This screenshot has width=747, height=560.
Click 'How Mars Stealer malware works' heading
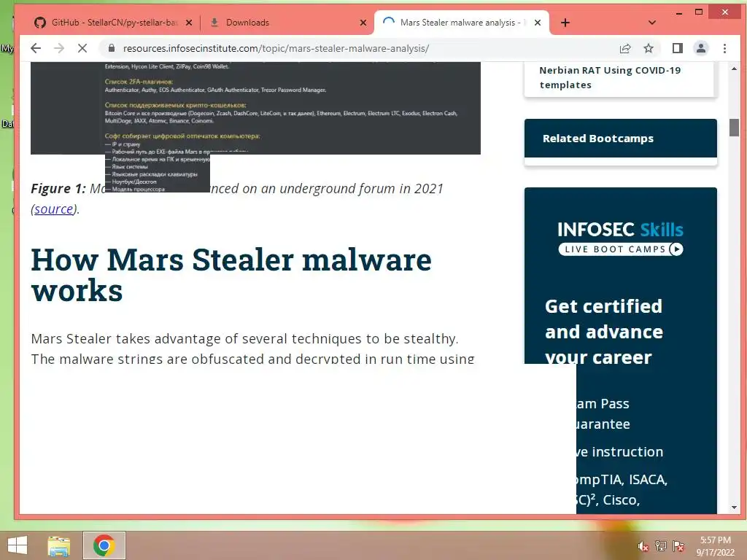[x=231, y=275]
